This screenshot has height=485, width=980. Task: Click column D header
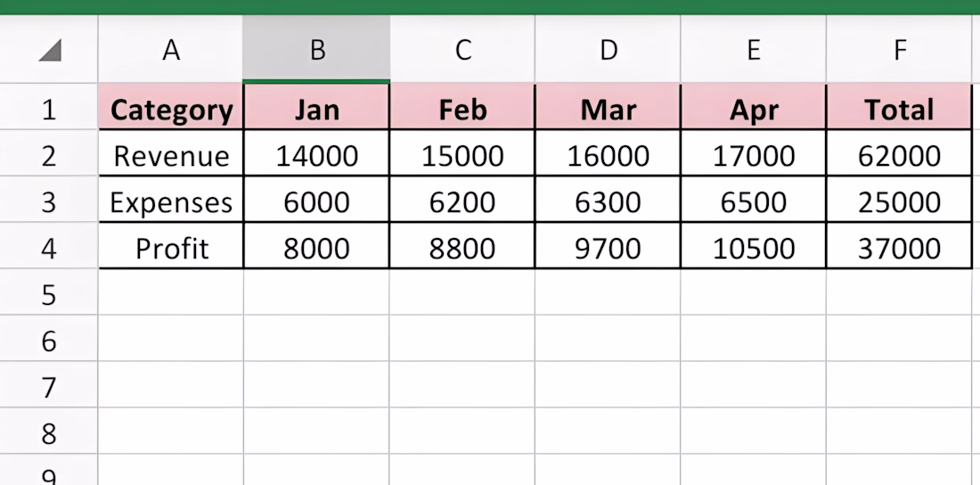tap(608, 51)
